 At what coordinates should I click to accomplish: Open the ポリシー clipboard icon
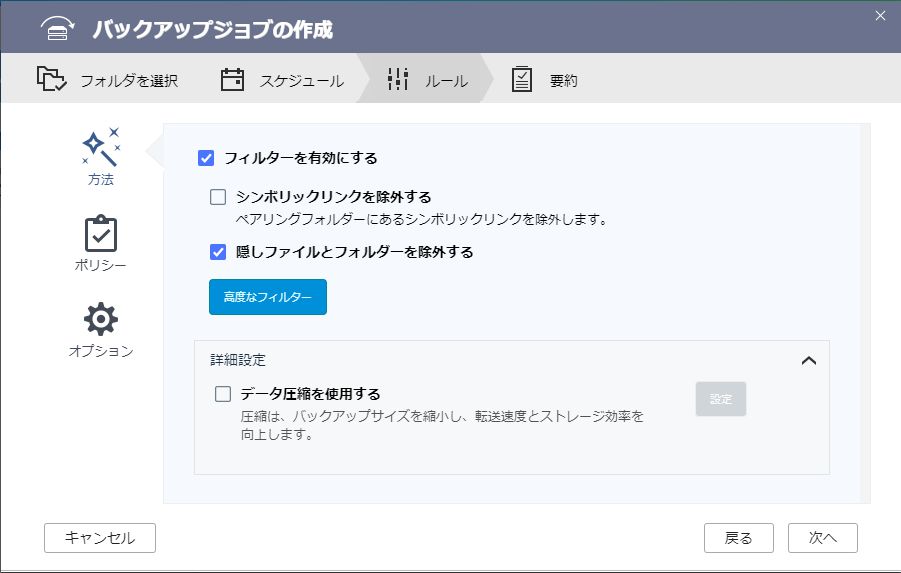tap(101, 233)
